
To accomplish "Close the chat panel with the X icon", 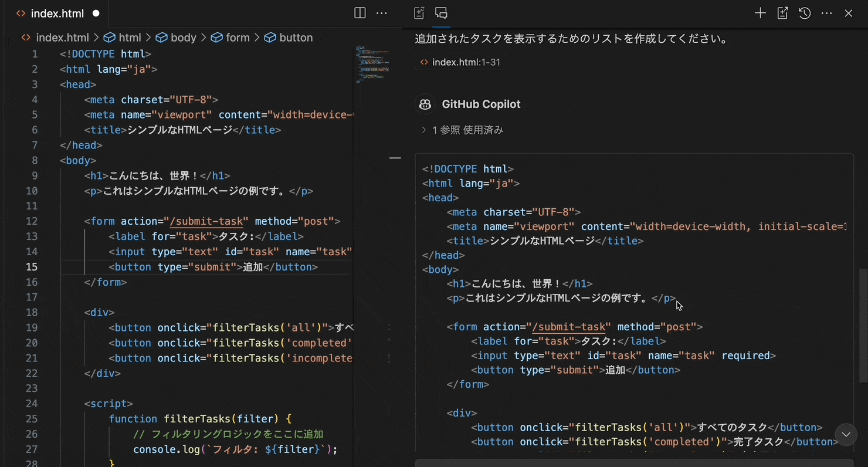I will coord(849,13).
